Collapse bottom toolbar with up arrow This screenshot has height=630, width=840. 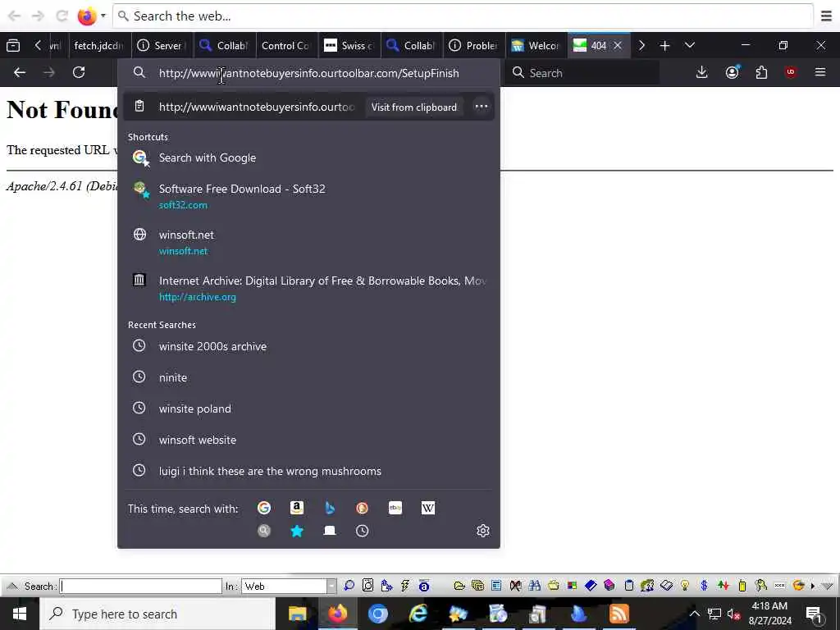pyautogui.click(x=12, y=586)
